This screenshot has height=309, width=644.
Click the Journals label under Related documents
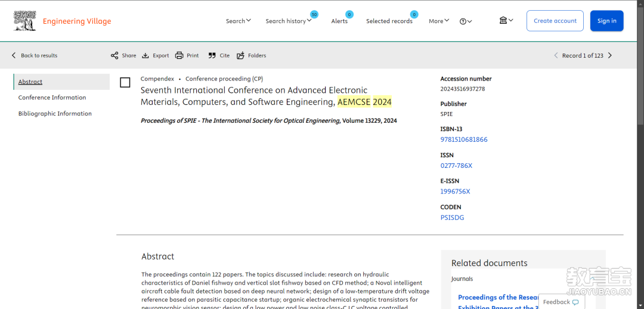tap(462, 279)
